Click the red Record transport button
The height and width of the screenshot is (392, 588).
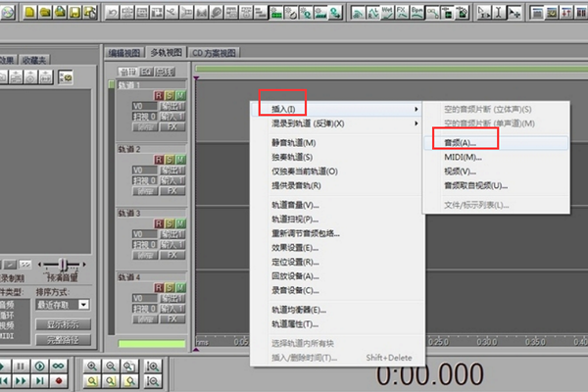[x=59, y=380]
